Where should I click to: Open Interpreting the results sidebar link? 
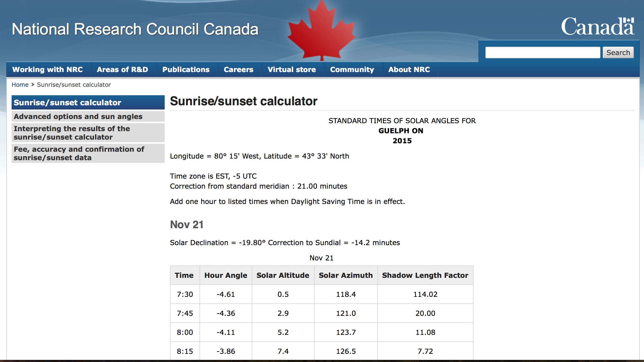tap(72, 133)
